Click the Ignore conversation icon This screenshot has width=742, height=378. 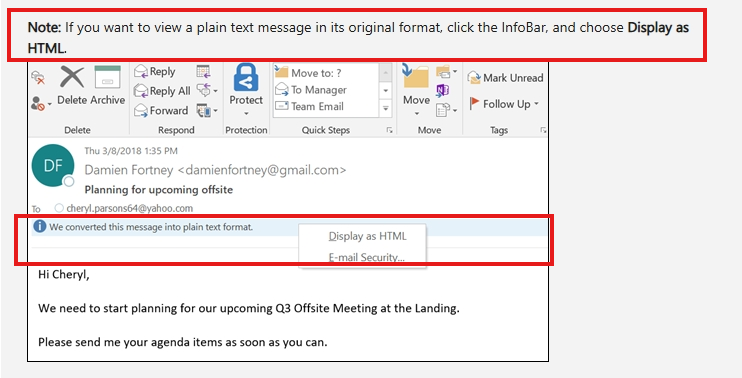click(x=38, y=79)
